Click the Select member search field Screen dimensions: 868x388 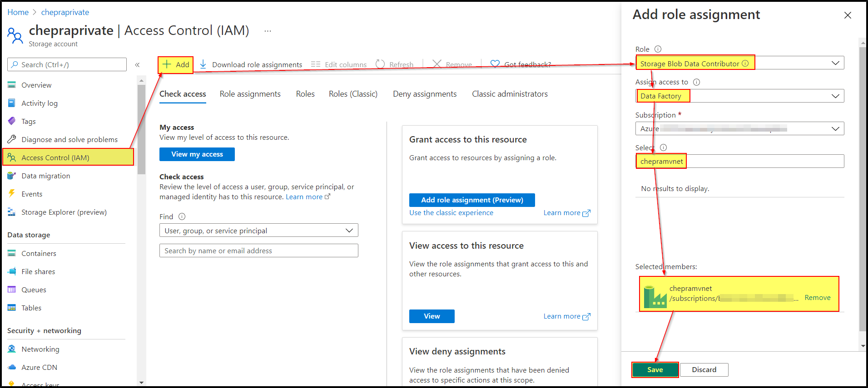click(x=739, y=161)
